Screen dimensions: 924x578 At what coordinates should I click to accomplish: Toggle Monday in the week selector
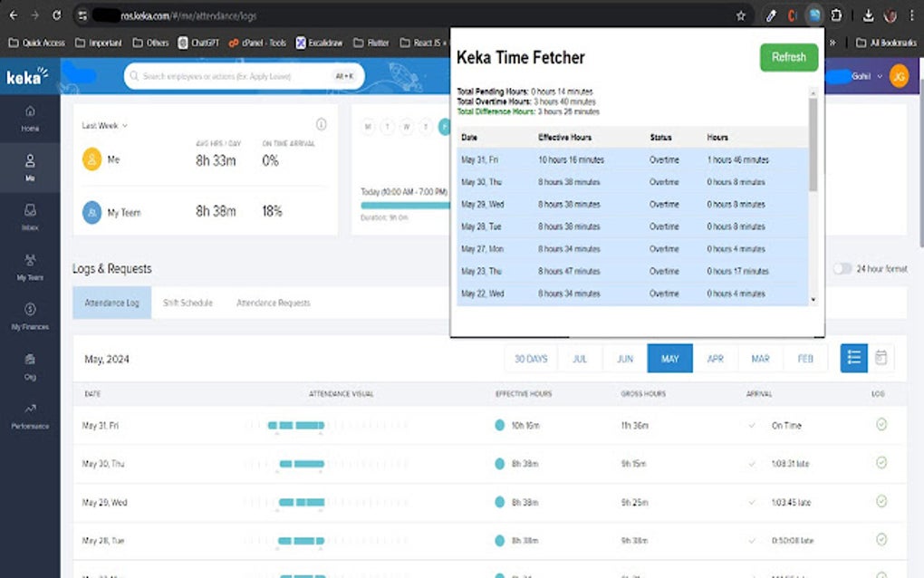coord(367,127)
